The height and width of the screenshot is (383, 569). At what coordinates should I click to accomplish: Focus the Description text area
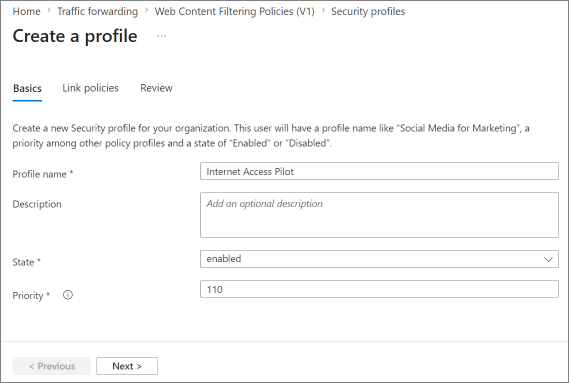379,215
